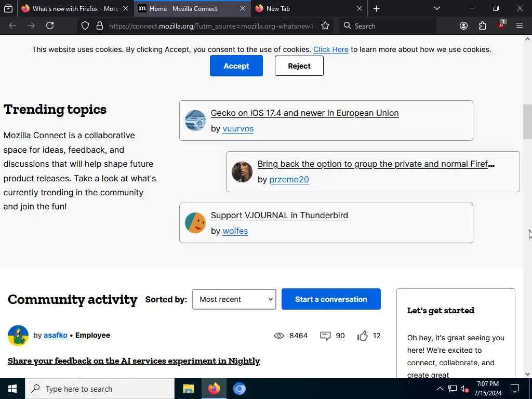Show site security padlock info
532x399 pixels.
(x=100, y=26)
